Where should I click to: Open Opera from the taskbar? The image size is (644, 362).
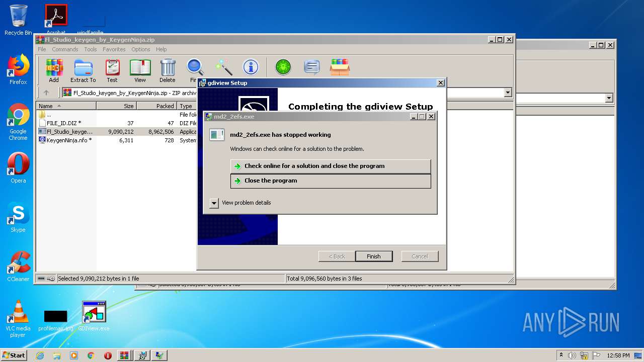(108, 355)
